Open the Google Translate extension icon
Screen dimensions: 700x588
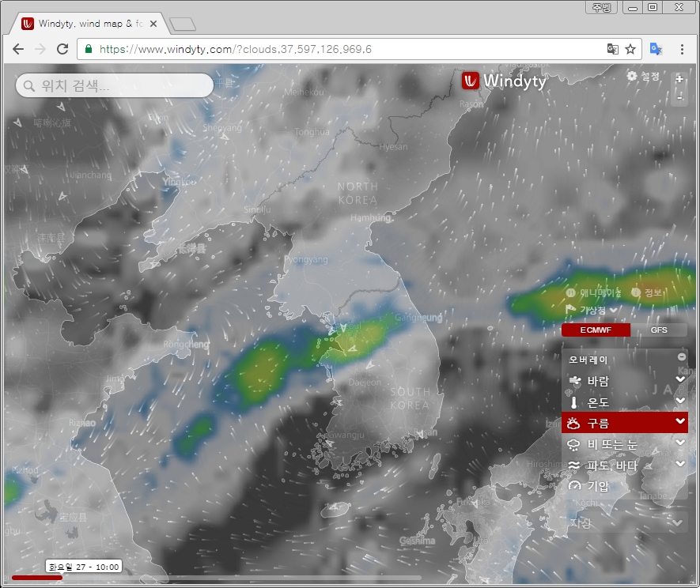[656, 49]
